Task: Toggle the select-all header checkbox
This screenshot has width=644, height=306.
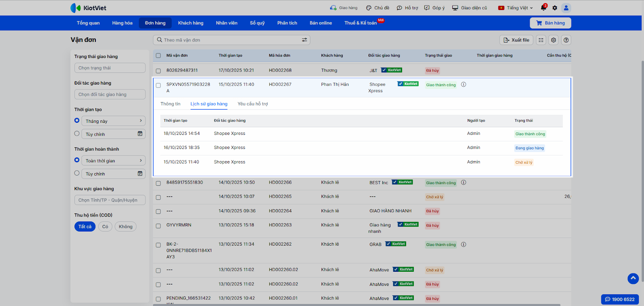Action: click(158, 56)
